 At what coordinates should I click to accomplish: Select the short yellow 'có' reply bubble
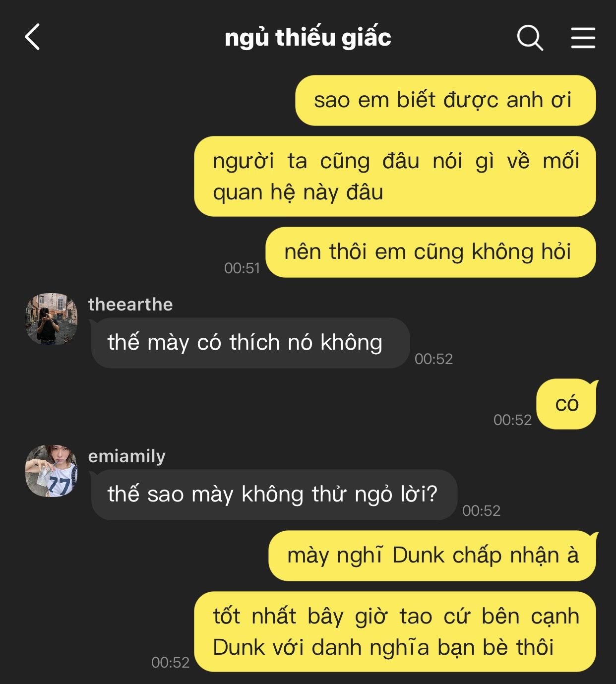point(566,404)
